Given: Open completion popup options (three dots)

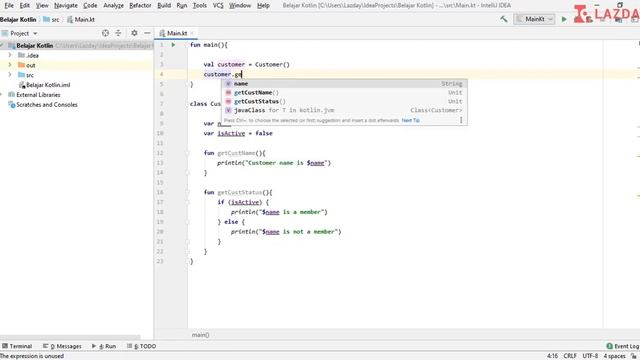Looking at the screenshot, I should tap(461, 120).
